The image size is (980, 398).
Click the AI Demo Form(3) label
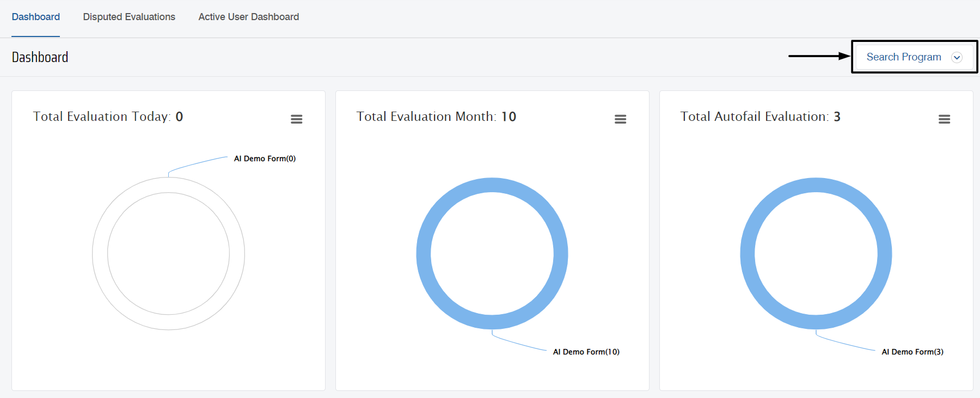[x=912, y=352]
